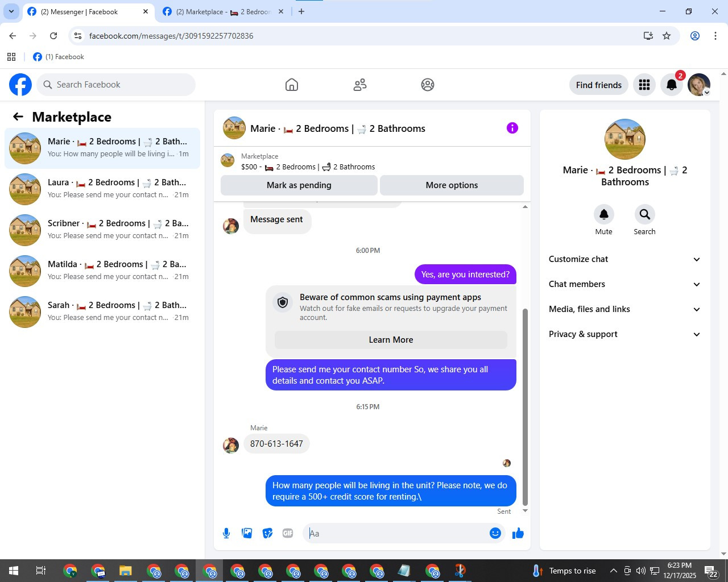Image resolution: width=728 pixels, height=582 pixels.
Task: Click the view site information icon
Action: click(78, 36)
